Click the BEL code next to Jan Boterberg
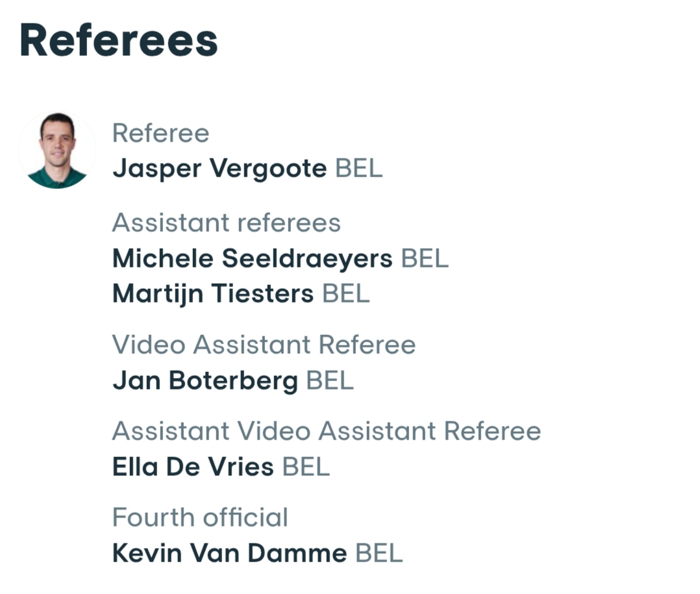 point(330,380)
